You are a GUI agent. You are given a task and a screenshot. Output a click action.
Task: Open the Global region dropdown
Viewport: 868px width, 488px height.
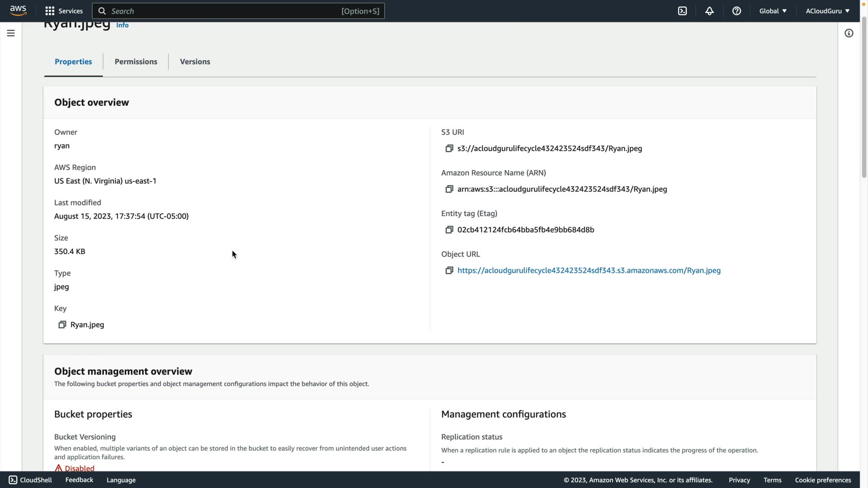[773, 11]
